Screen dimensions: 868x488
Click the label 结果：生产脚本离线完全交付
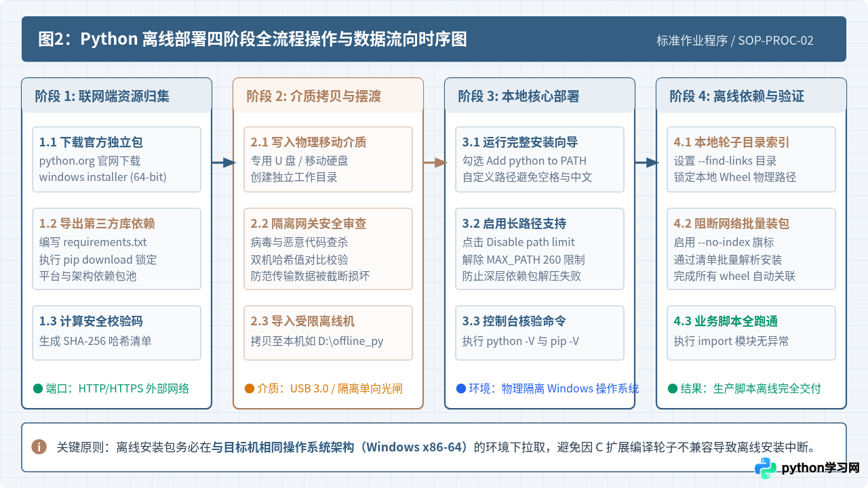751,388
